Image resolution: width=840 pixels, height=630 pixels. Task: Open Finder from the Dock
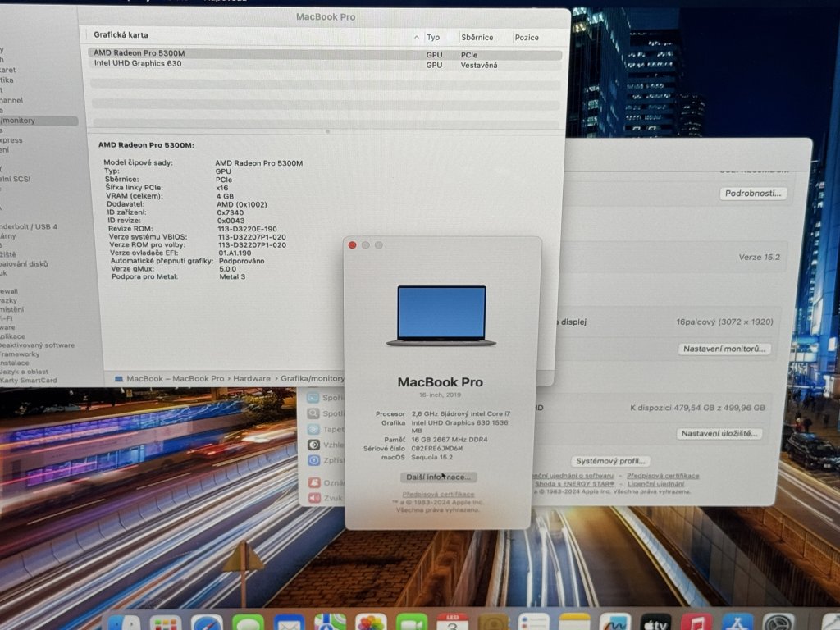(125, 623)
